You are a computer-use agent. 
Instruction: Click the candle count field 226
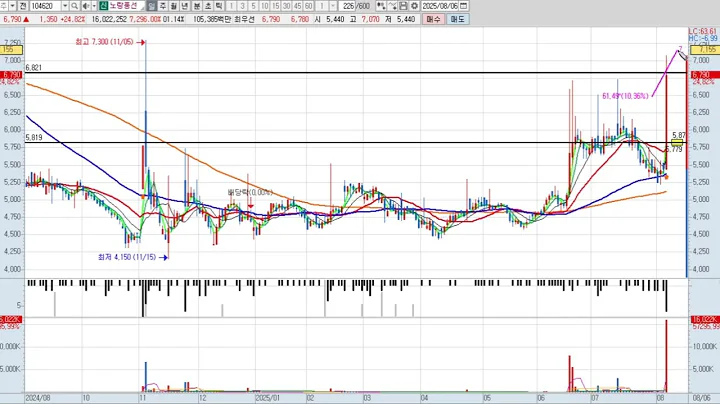pyautogui.click(x=348, y=6)
